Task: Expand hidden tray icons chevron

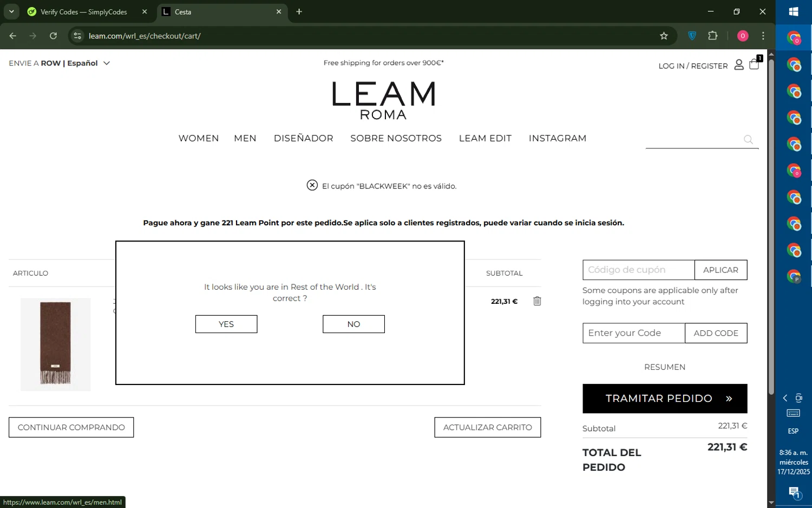Action: (x=785, y=398)
